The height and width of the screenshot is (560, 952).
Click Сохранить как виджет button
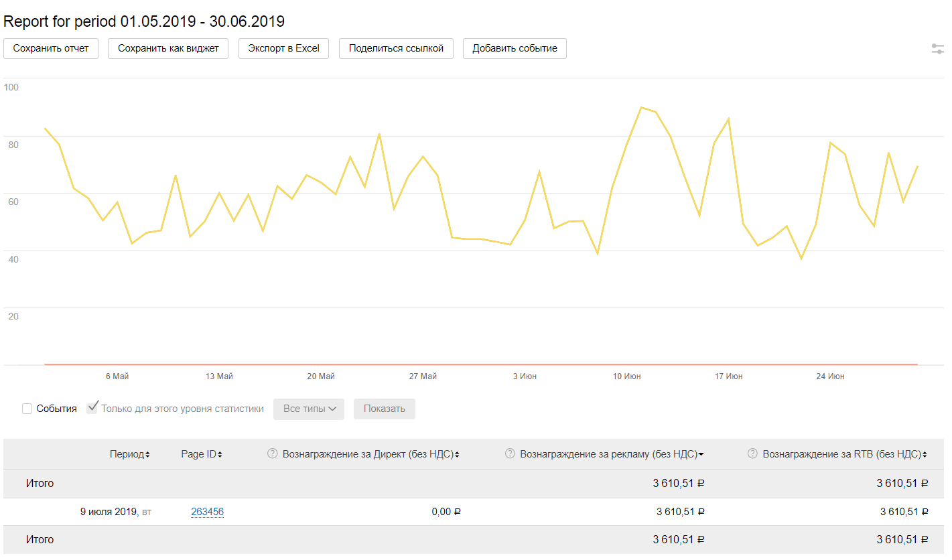[168, 48]
